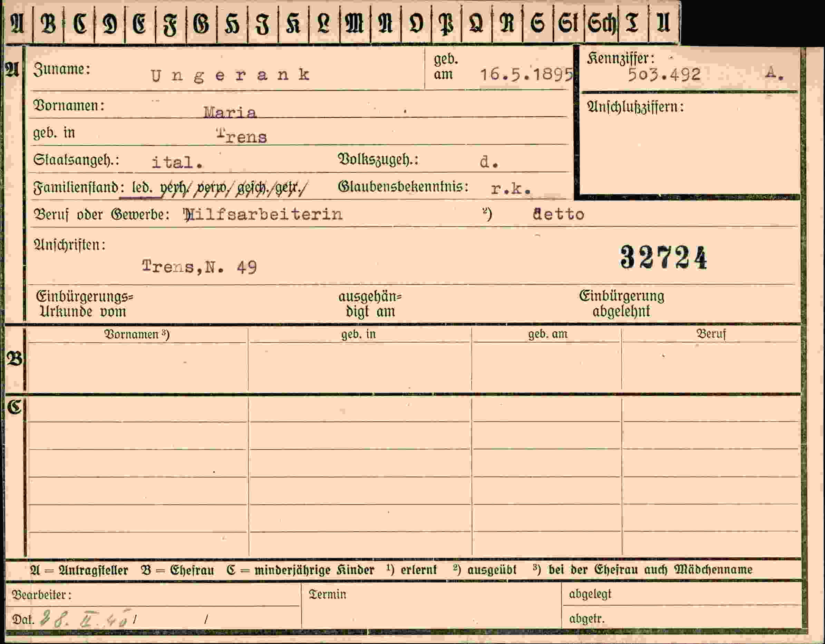Image resolution: width=825 pixels, height=644 pixels.
Task: Click the "Einbürgerungs-Urkunde vom" label
Action: (x=85, y=304)
